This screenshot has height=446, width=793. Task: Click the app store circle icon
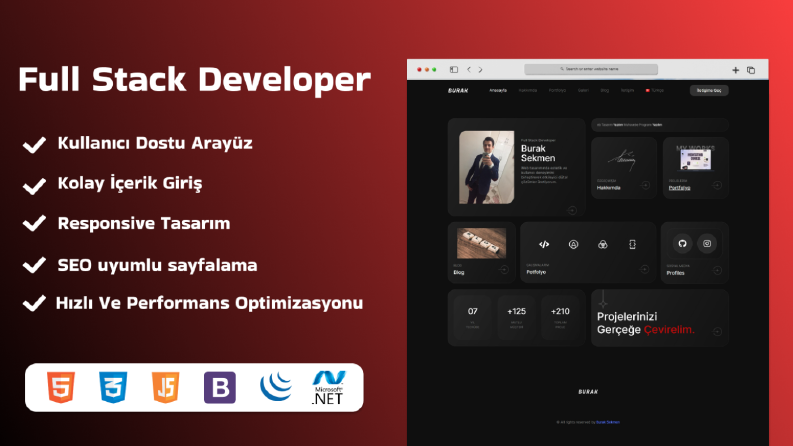pyautogui.click(x=573, y=244)
